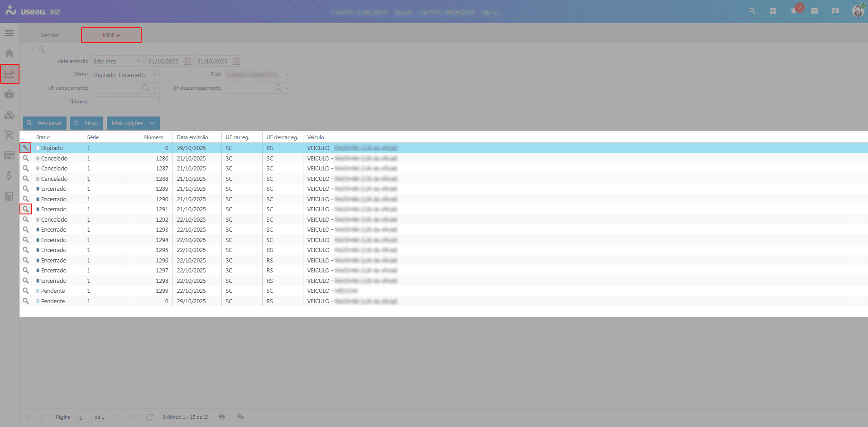
Task: Open the hamburger menu in sidebar
Action: click(9, 34)
